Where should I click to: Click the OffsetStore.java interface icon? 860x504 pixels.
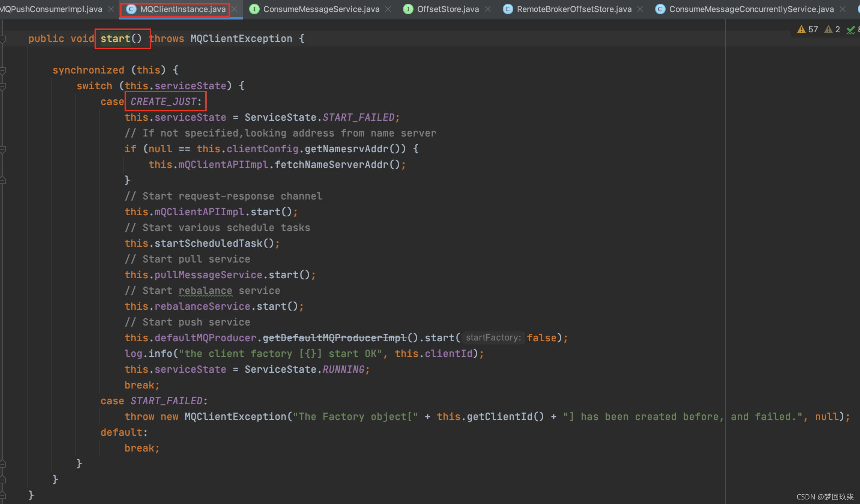(408, 9)
